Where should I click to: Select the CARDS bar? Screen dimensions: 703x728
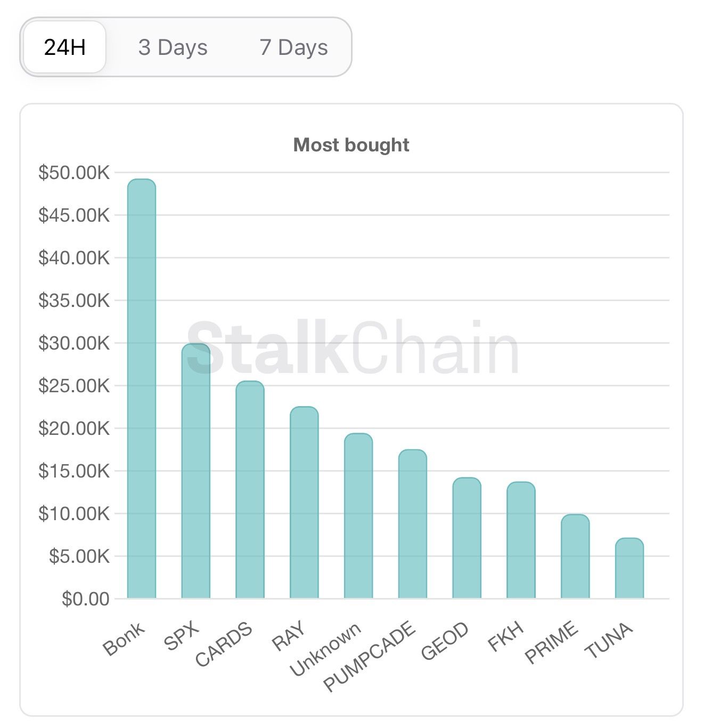(x=250, y=490)
